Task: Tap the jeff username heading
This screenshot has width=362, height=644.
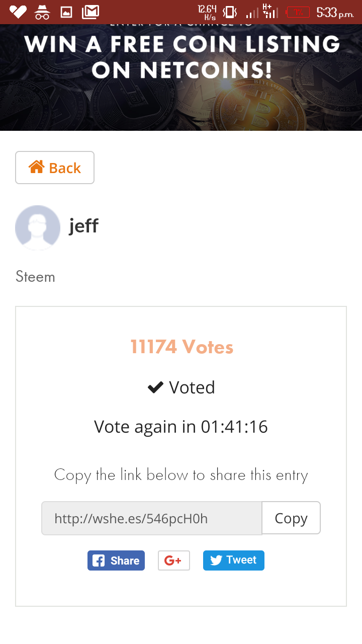Action: [83, 226]
